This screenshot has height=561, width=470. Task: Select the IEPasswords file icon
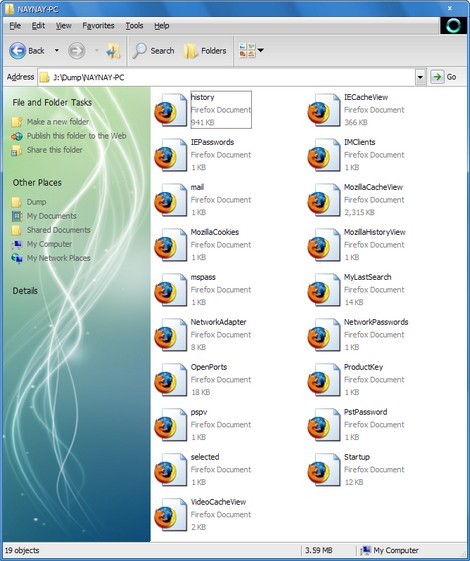(x=171, y=155)
